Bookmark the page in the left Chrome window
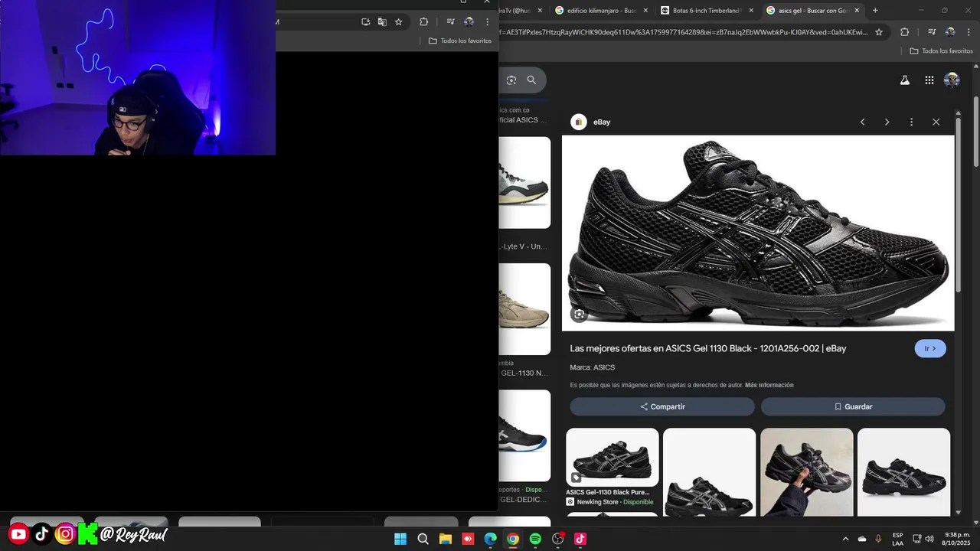Viewport: 980px width, 551px height. tap(399, 22)
